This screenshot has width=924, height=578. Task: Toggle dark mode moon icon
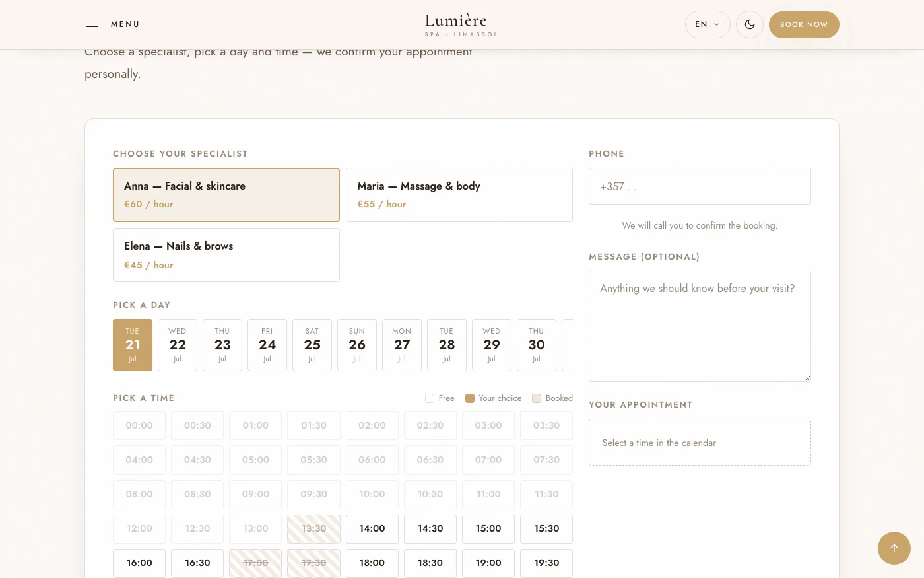(750, 24)
